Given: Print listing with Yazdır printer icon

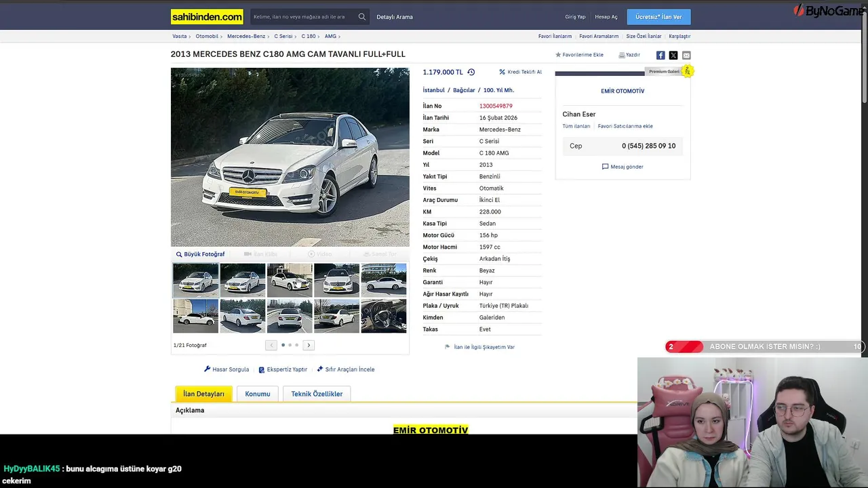Looking at the screenshot, I should [x=629, y=55].
